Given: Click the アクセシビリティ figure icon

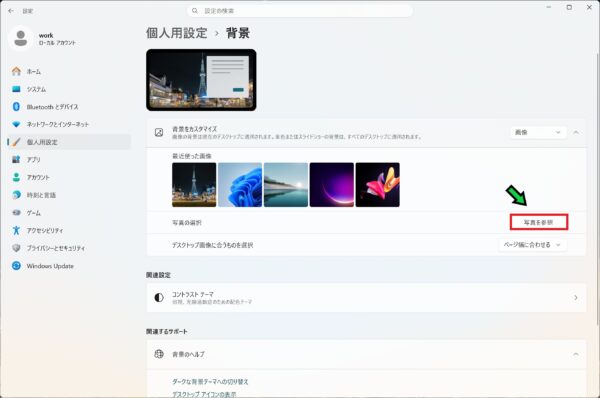Looking at the screenshot, I should [16, 230].
